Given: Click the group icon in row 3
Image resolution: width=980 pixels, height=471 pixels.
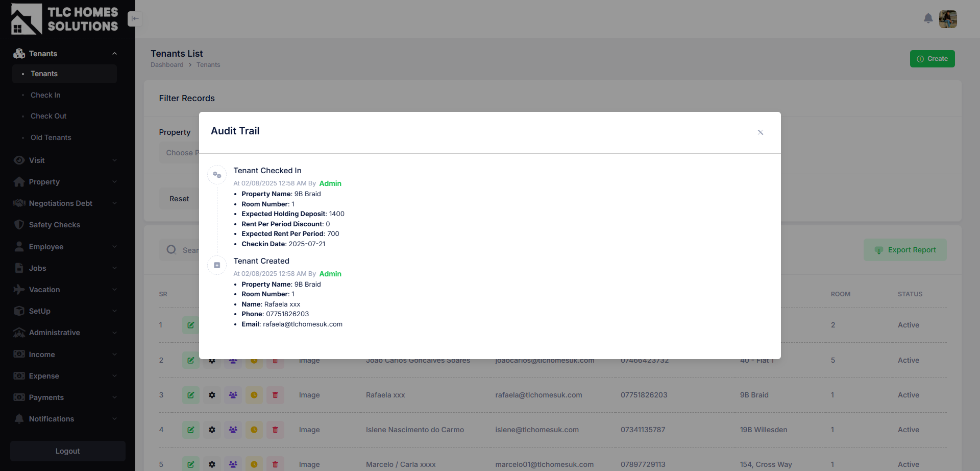Looking at the screenshot, I should coord(233,395).
